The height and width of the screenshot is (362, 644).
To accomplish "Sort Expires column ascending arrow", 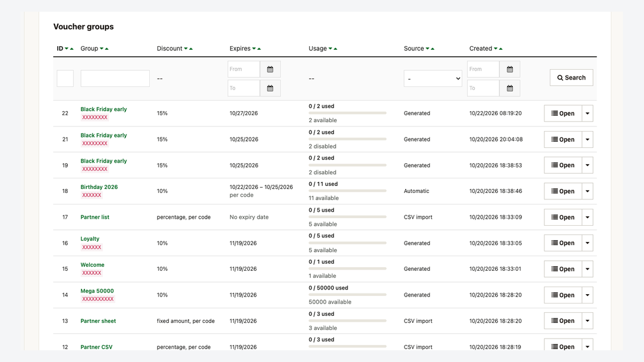I will pyautogui.click(x=259, y=49).
